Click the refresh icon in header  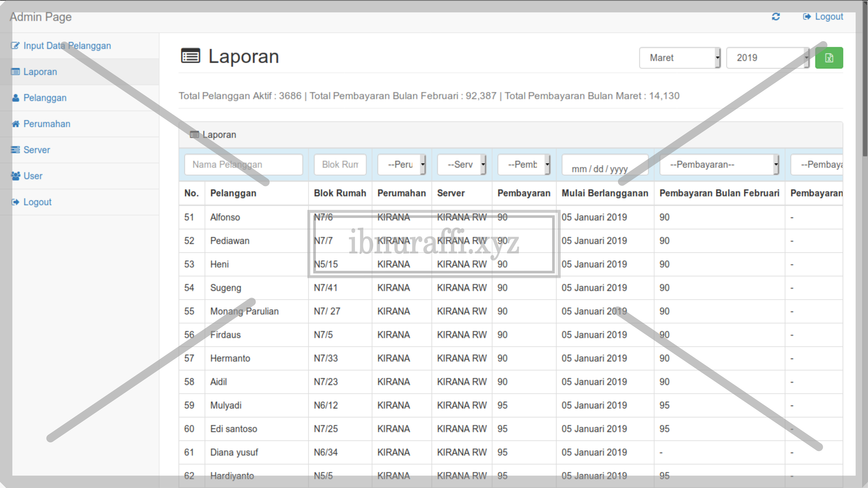point(776,17)
